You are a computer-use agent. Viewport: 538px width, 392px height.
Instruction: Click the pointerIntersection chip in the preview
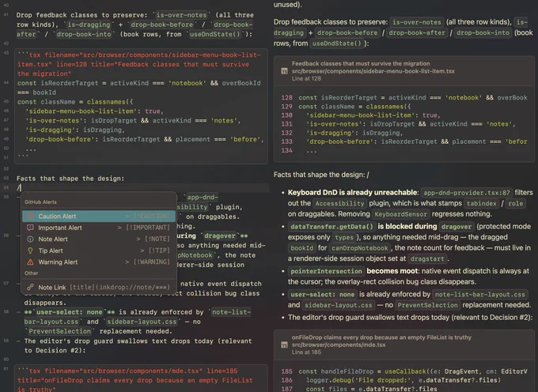[326, 271]
